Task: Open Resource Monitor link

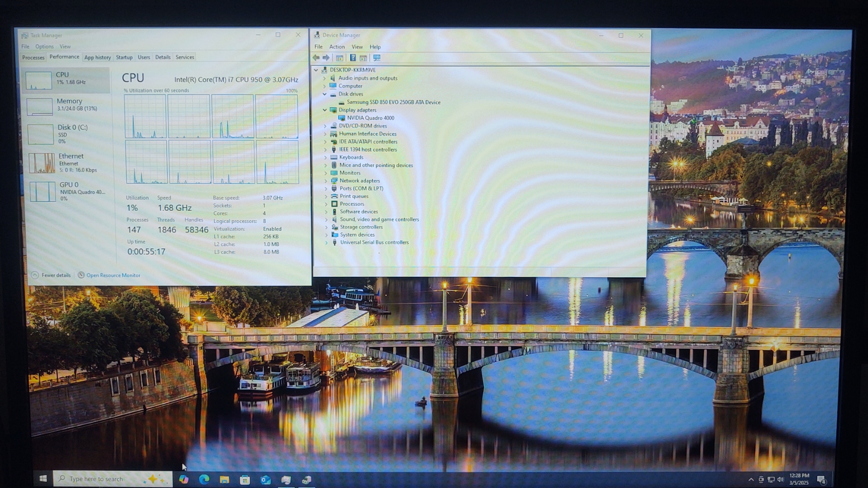Action: point(113,275)
